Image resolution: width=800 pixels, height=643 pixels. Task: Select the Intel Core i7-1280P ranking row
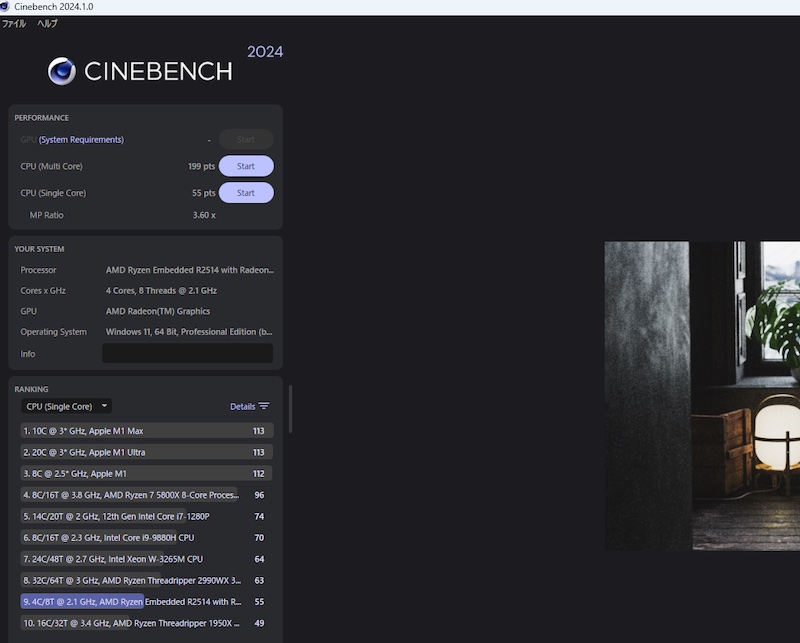pyautogui.click(x=147, y=516)
